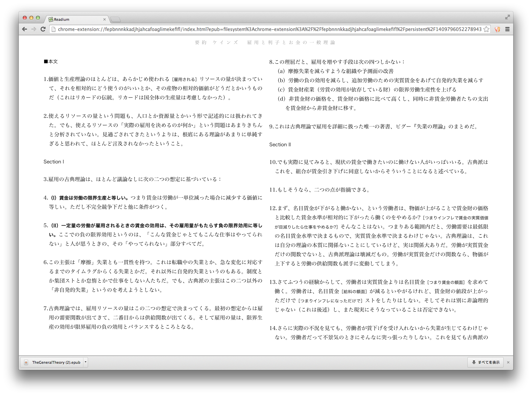Screen dimensions: 532x396
Task: Open a new tab with the new-tab button
Action: click(115, 19)
